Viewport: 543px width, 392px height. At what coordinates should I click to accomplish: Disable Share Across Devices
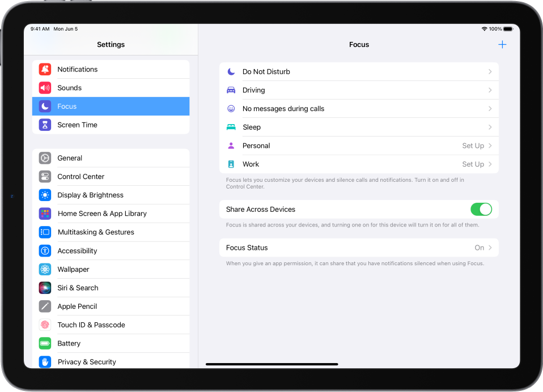[x=481, y=209]
